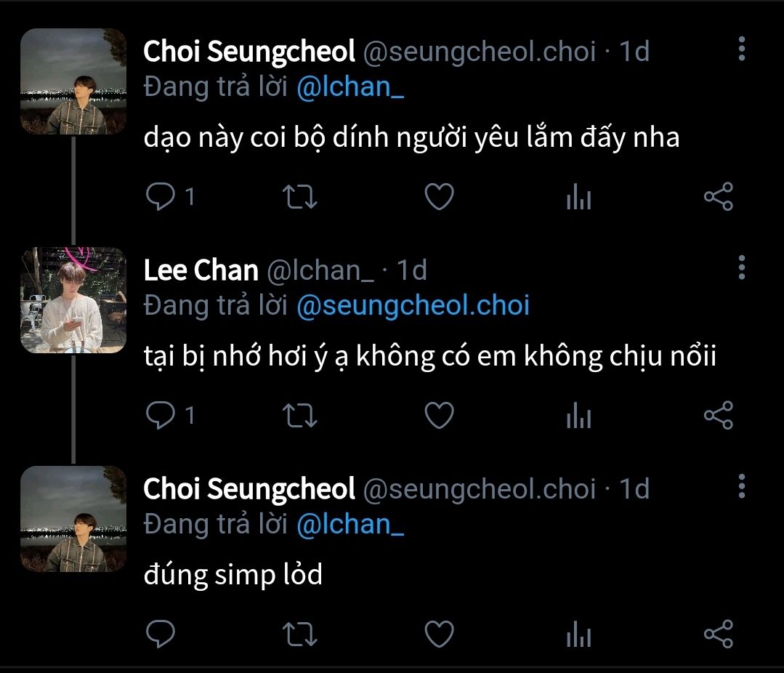Share the first Choi Seungcheol tweet
Image resolution: width=784 pixels, height=673 pixels.
pyautogui.click(x=719, y=197)
